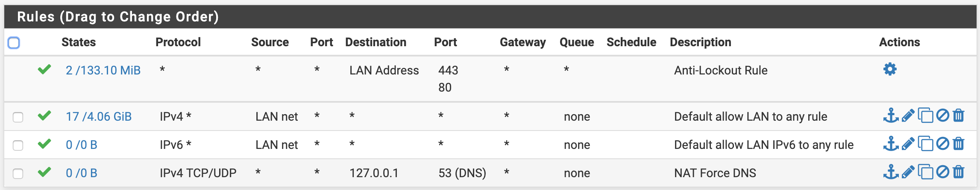The height and width of the screenshot is (190, 980).
Task: Edit the NAT Force DNS rule
Action: pyautogui.click(x=908, y=172)
